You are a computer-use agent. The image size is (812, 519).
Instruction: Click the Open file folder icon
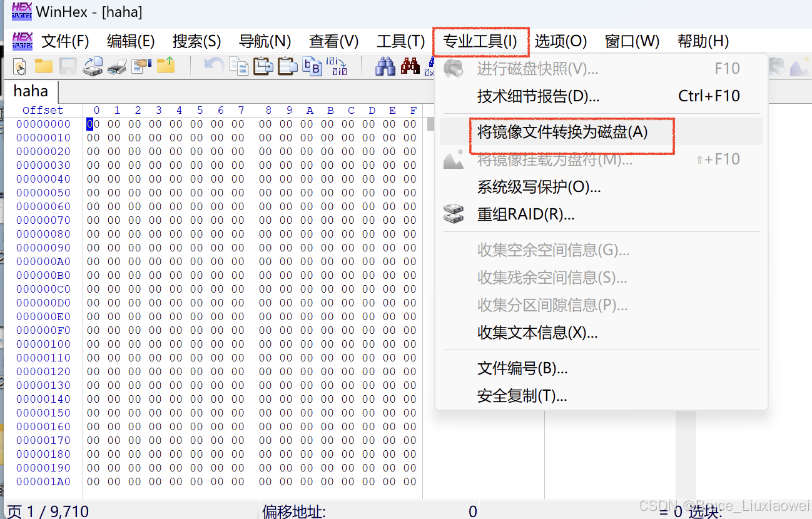coord(43,65)
